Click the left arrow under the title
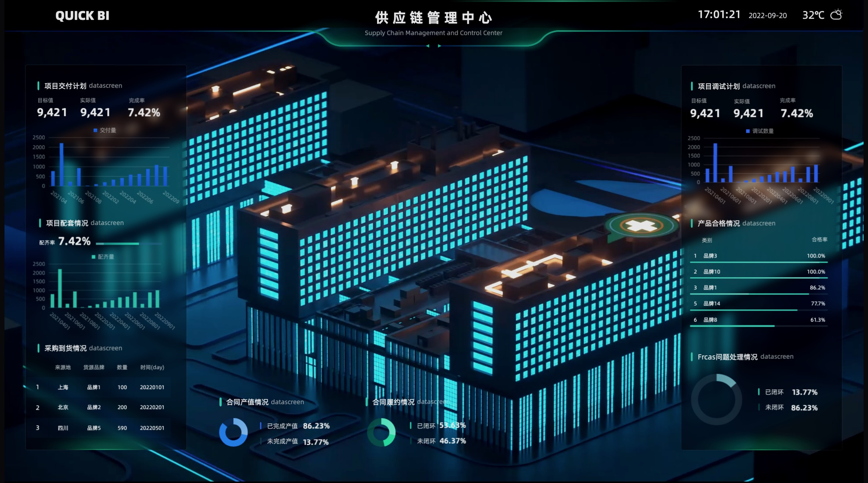868x483 pixels. [x=428, y=46]
